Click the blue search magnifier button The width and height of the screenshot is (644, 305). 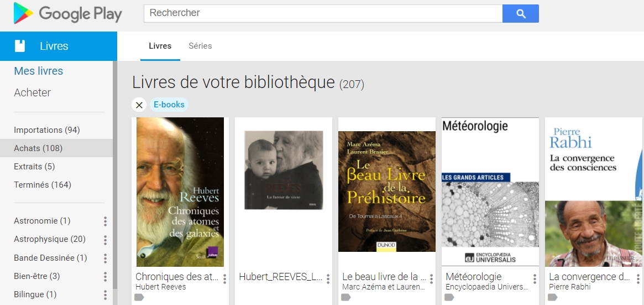(x=520, y=14)
